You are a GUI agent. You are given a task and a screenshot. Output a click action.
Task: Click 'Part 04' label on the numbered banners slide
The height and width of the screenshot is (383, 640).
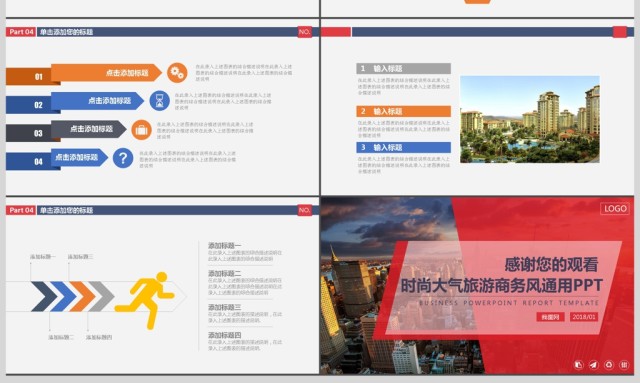[21, 32]
